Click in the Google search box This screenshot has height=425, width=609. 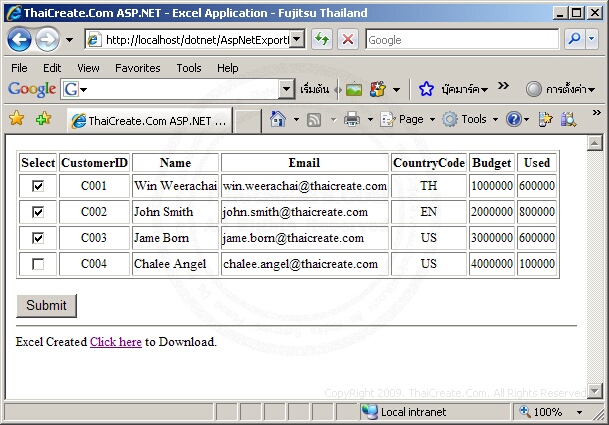click(460, 40)
